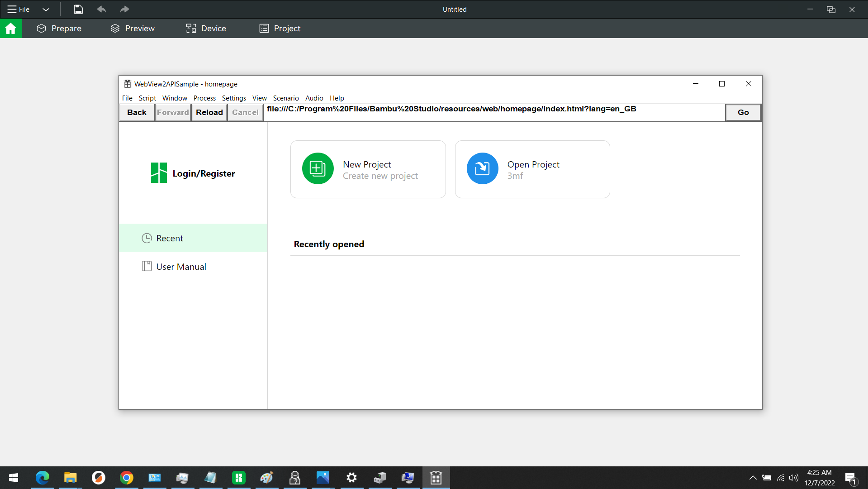Click the save icon in title bar

pos(78,9)
